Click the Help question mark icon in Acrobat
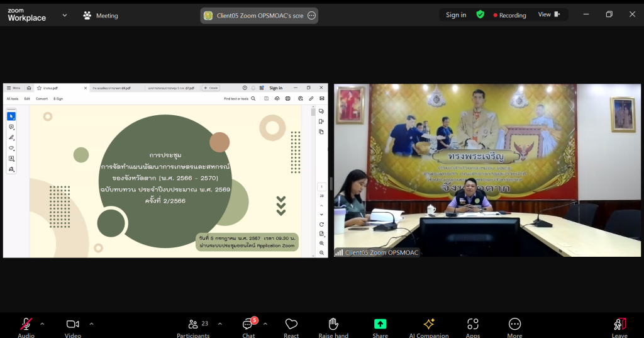The width and height of the screenshot is (644, 338). pyautogui.click(x=245, y=88)
